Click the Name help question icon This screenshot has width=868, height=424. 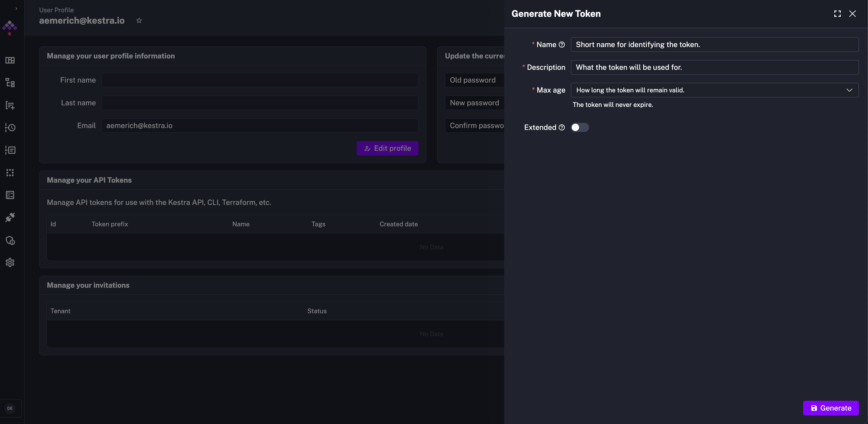point(562,44)
